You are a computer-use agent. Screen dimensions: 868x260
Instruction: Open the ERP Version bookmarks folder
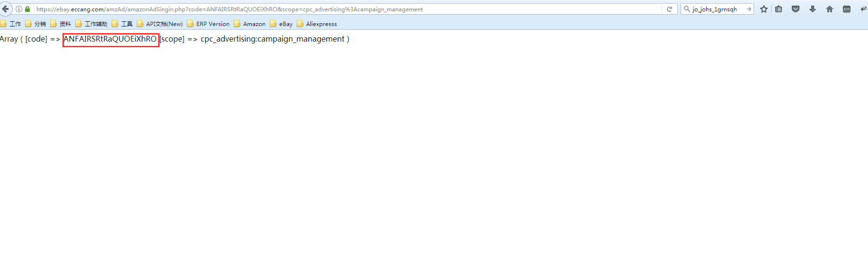(x=208, y=24)
